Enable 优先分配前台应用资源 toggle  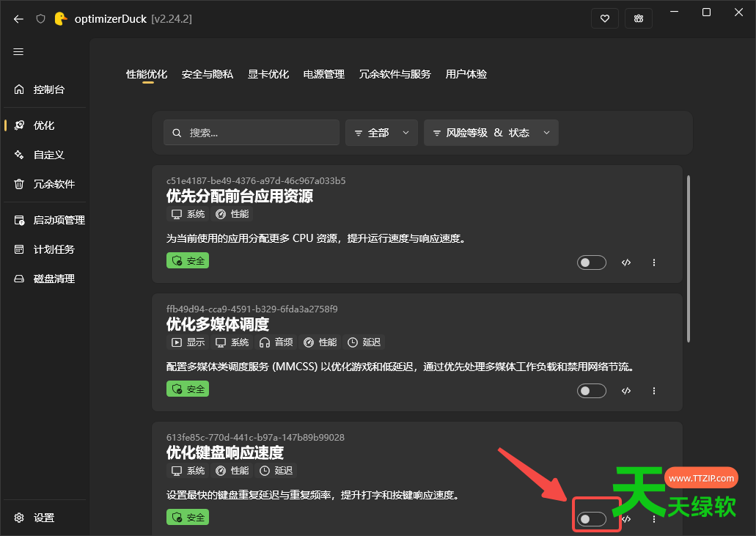(592, 263)
